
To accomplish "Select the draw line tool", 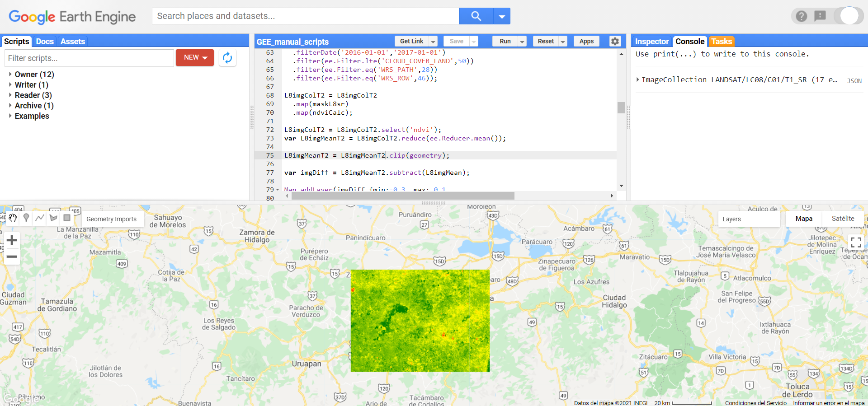I will pos(40,218).
